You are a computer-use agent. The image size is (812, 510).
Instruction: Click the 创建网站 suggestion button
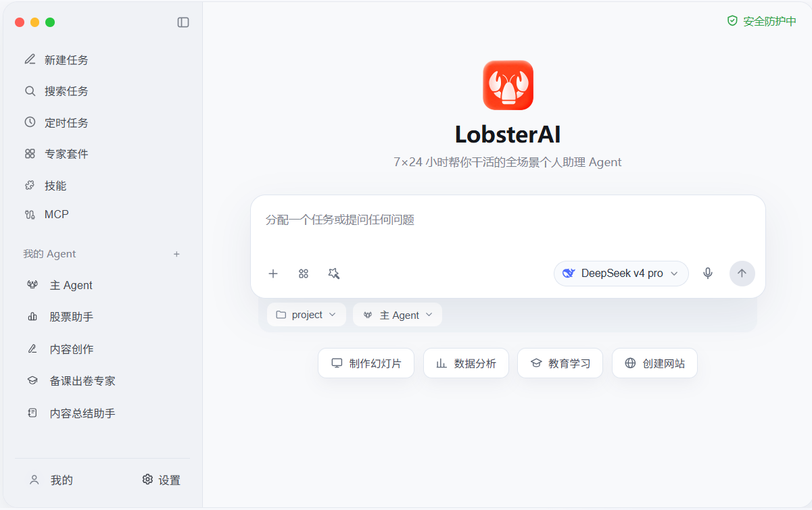pos(654,363)
